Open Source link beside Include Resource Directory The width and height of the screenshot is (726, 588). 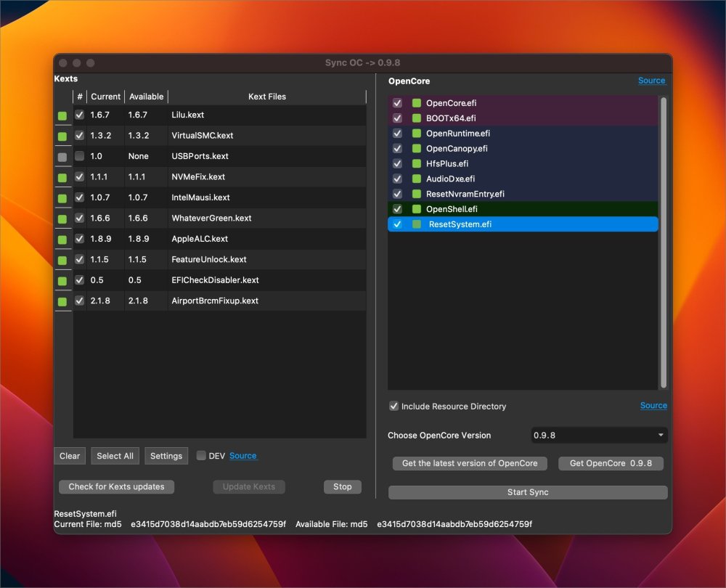point(653,406)
